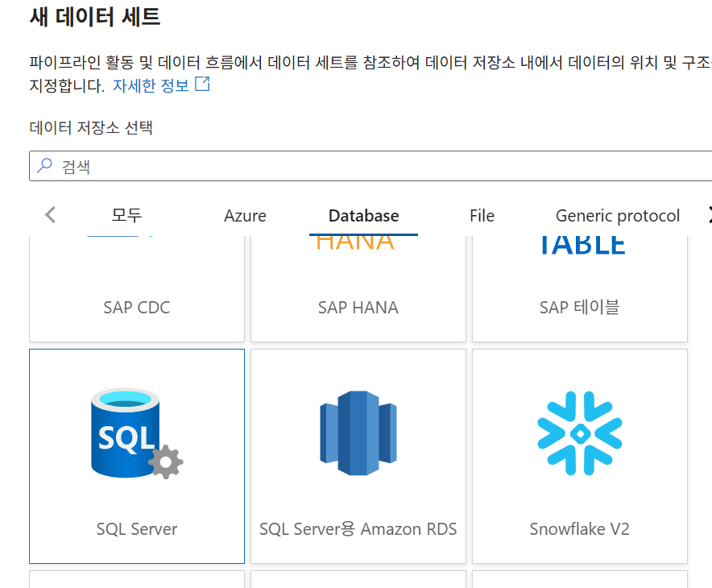Select the SAP CDC tile
This screenshot has height=588, width=712.
tap(137, 289)
